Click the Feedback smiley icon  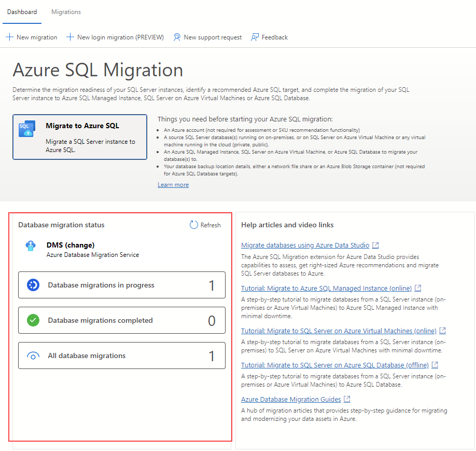coord(254,37)
